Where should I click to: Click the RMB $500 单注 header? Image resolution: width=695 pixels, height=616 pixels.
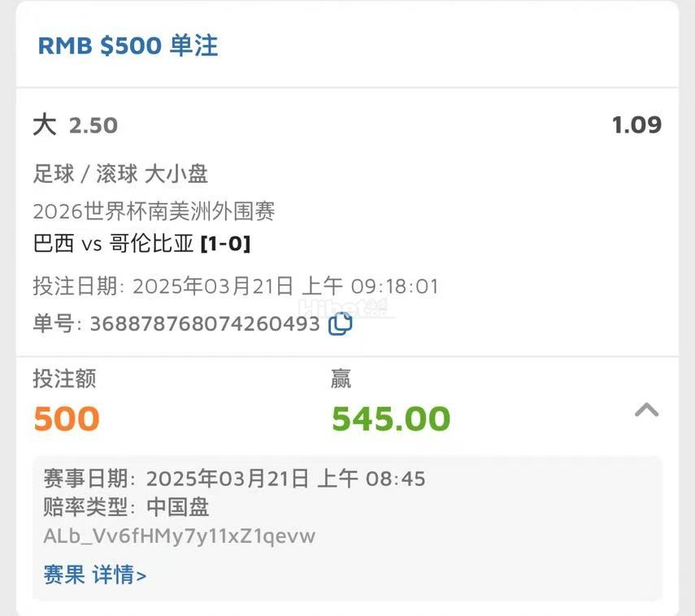point(128,46)
